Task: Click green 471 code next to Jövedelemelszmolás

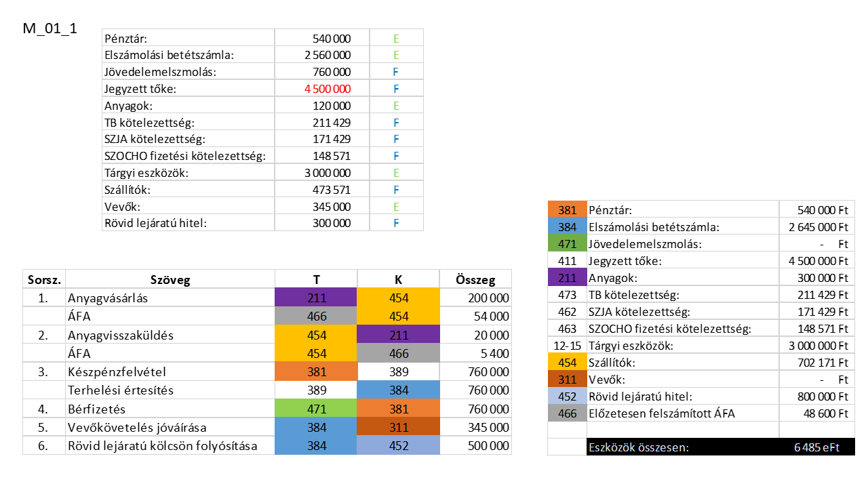Action: coord(567,244)
